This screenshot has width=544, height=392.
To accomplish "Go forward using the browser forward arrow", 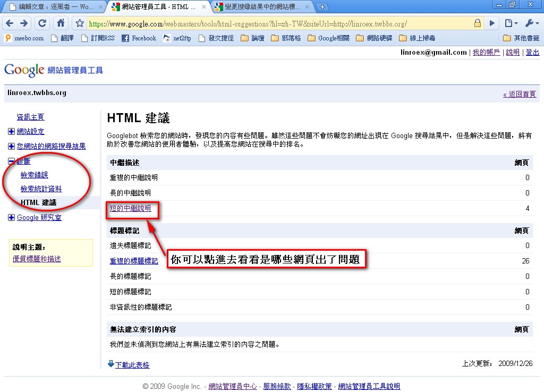I will (24, 23).
